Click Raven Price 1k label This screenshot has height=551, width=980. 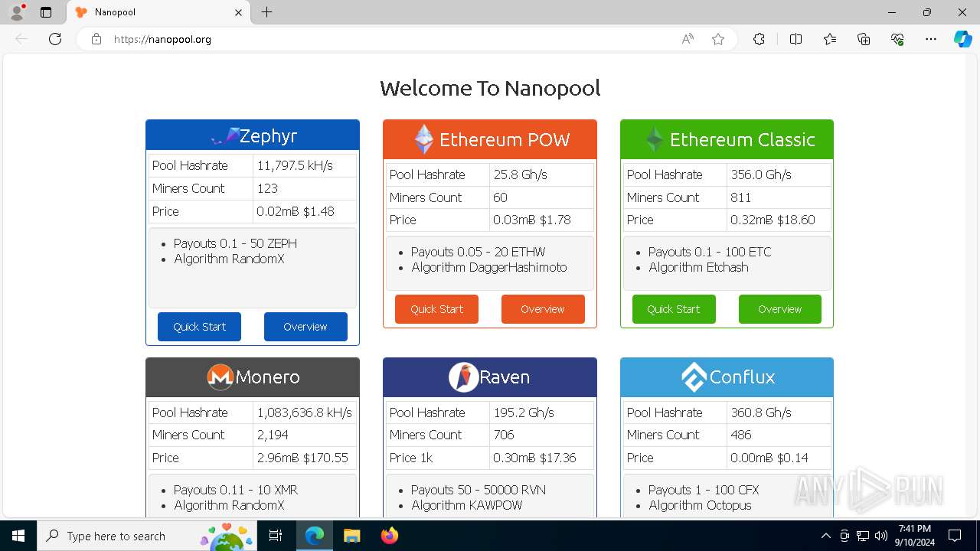[411, 458]
